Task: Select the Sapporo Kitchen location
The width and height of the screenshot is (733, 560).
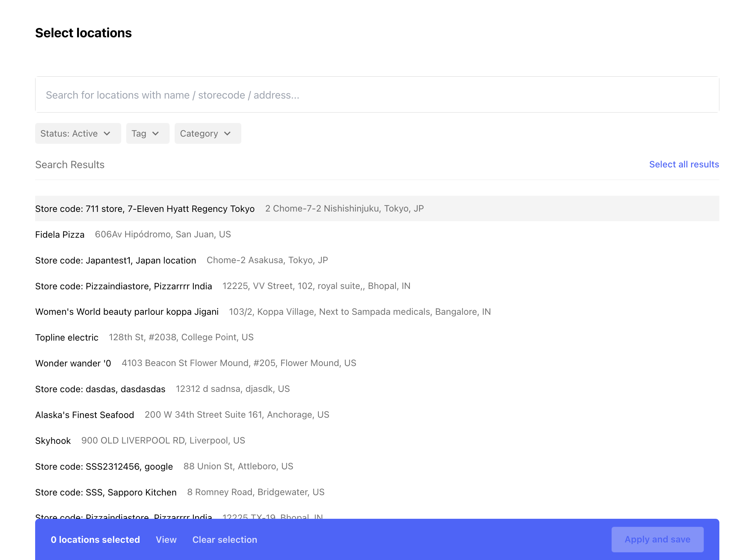Action: click(377, 492)
